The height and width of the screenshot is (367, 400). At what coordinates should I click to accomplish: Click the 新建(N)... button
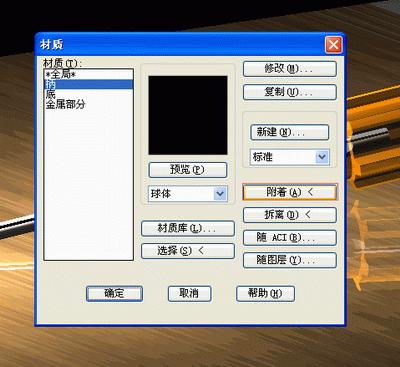click(x=289, y=132)
